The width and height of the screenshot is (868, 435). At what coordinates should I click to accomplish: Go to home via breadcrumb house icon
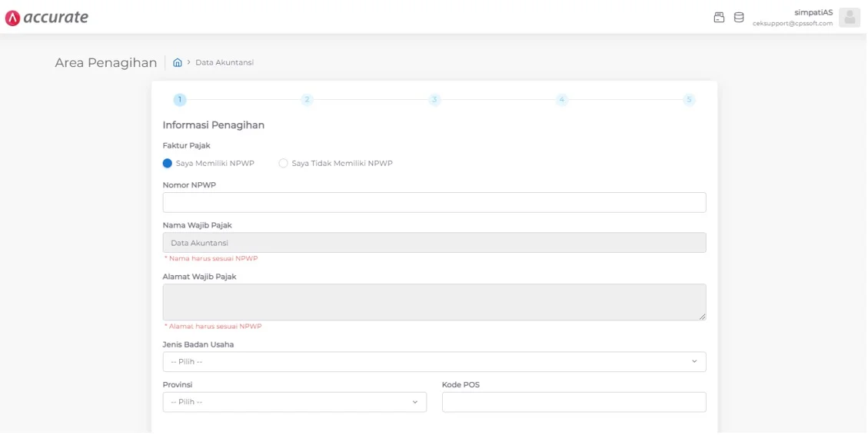[178, 62]
